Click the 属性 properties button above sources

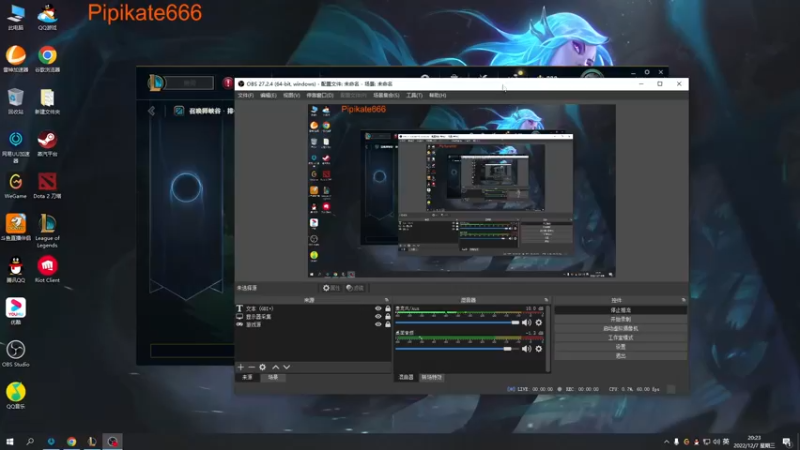[x=331, y=288]
